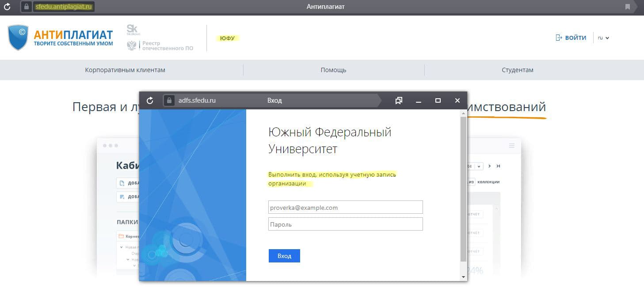The width and height of the screenshot is (644, 289).
Task: Select the sfedu.antiplagiat.ru address bar
Action: pyautogui.click(x=64, y=7)
